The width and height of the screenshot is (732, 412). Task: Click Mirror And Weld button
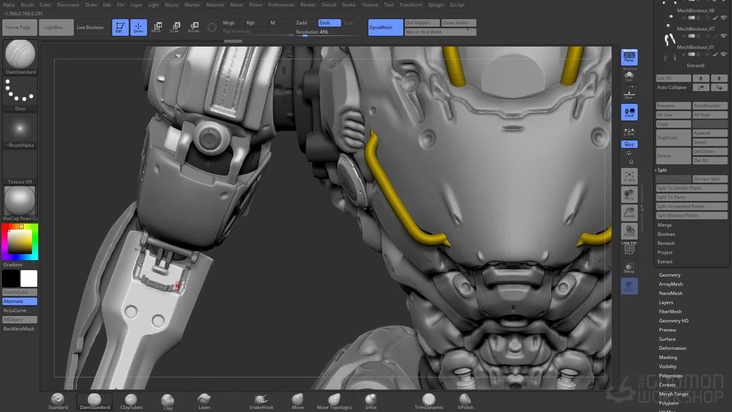440,32
